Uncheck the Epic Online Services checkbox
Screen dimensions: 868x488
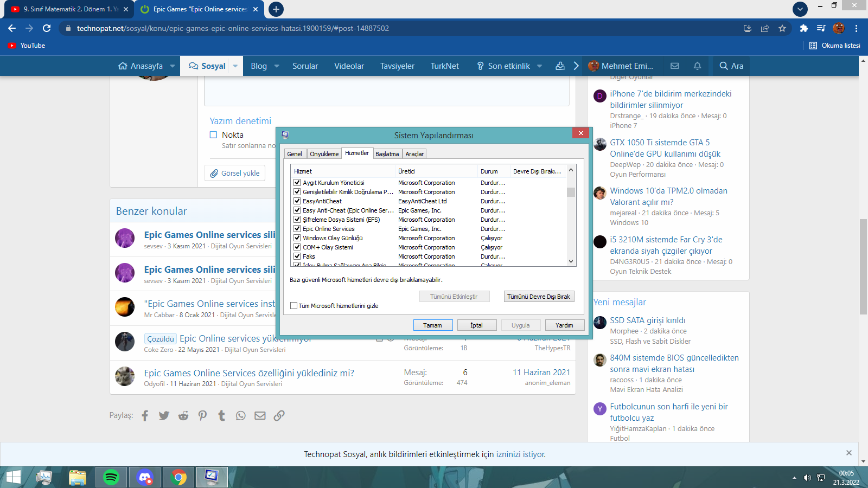297,229
